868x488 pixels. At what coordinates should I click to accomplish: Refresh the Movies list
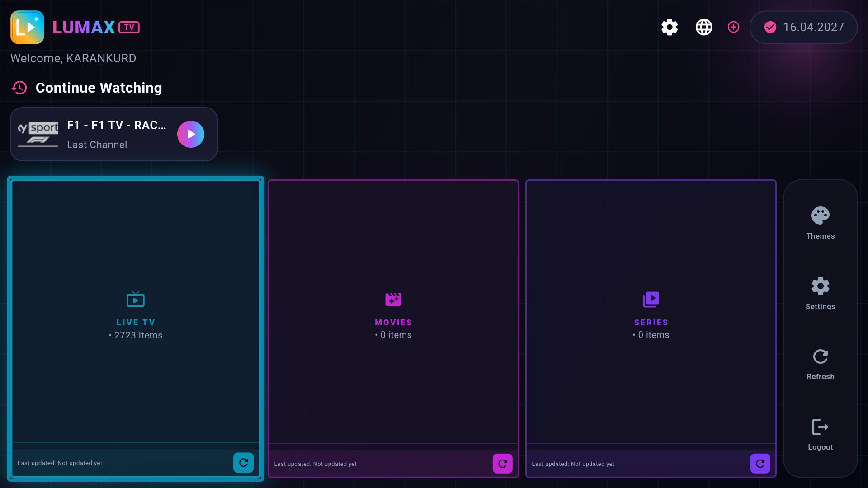click(502, 464)
